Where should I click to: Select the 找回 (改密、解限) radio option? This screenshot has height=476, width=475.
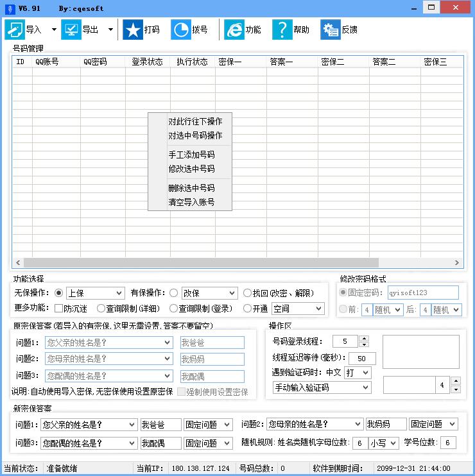(247, 293)
